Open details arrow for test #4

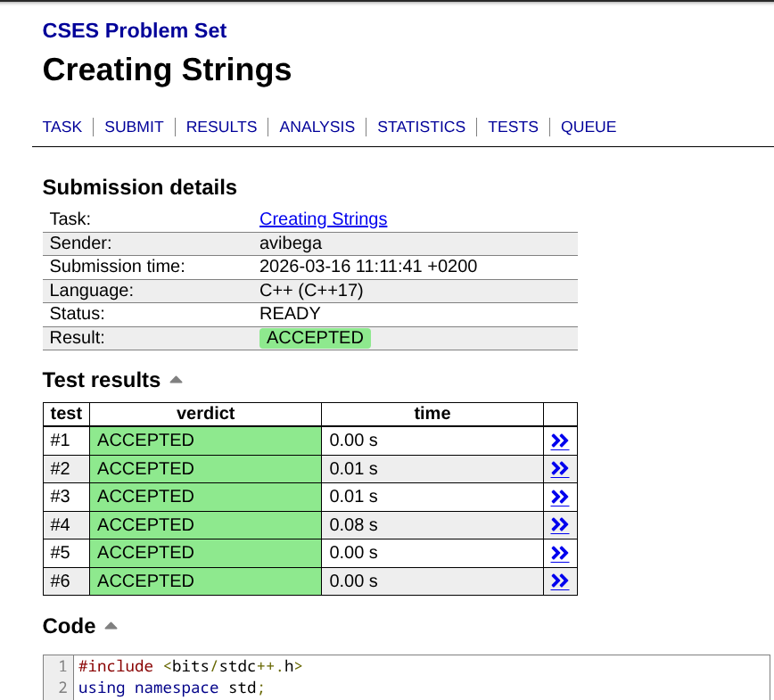560,525
